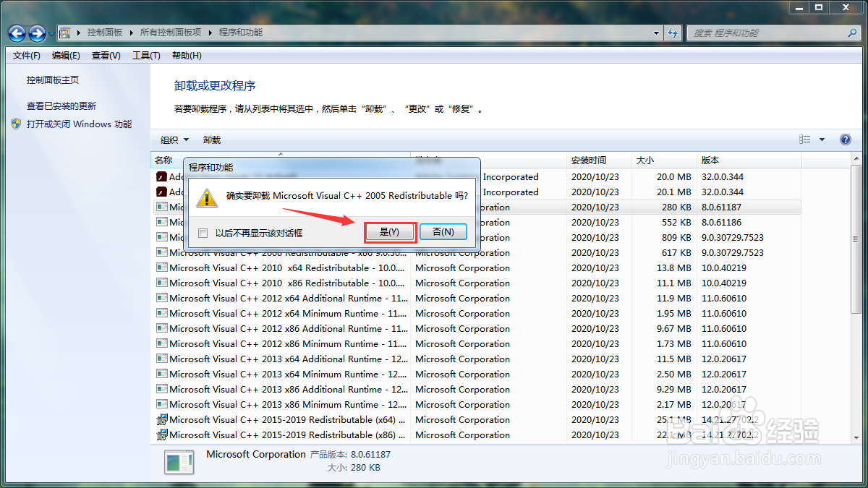The image size is (868, 488).
Task: Open the address bar history dropdown
Action: click(655, 33)
